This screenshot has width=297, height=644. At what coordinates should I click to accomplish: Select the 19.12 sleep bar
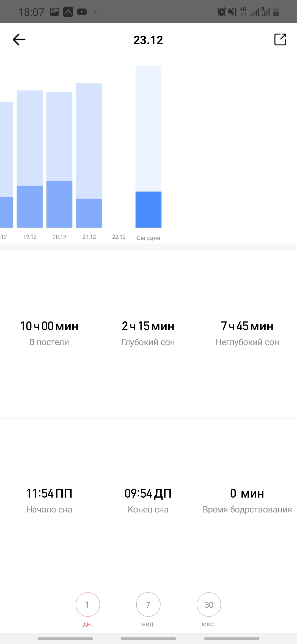[30, 159]
